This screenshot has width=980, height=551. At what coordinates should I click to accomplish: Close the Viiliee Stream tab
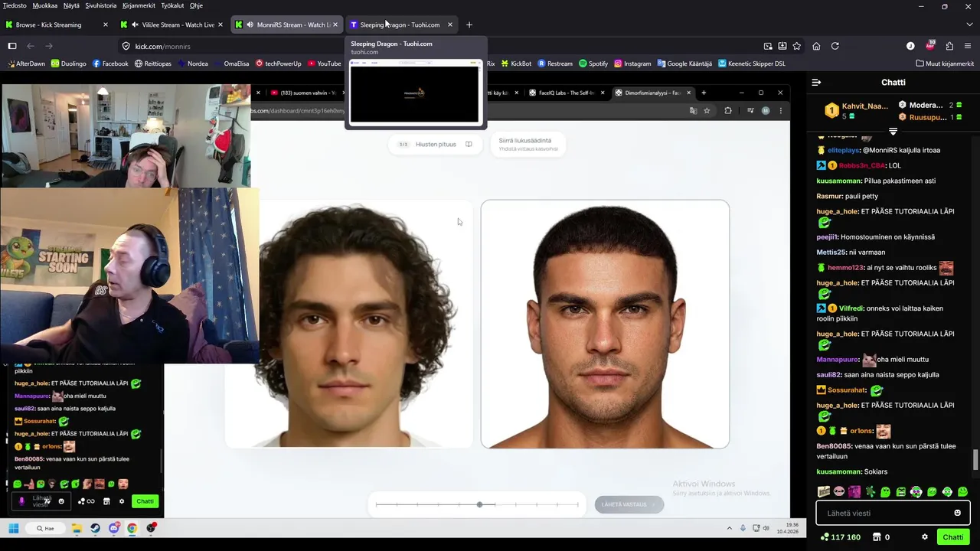220,24
